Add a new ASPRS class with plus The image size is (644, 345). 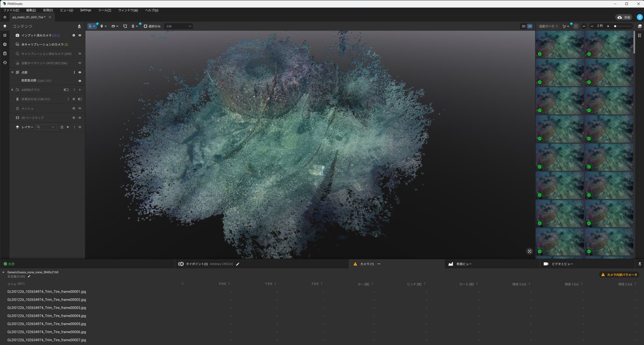coord(80,90)
